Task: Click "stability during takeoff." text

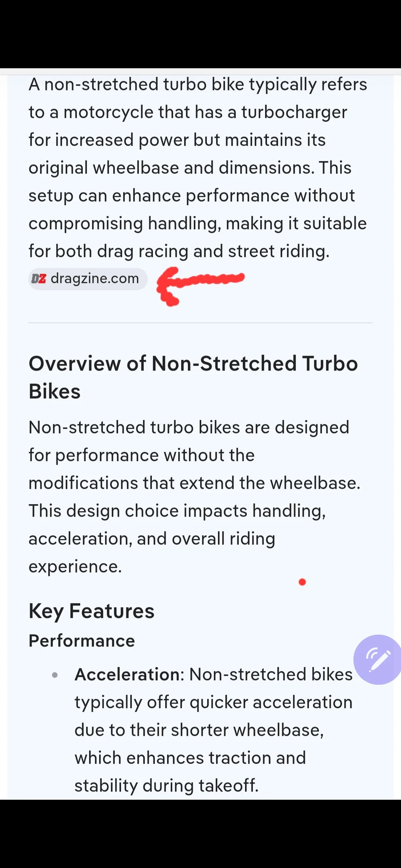Action: coord(166,785)
